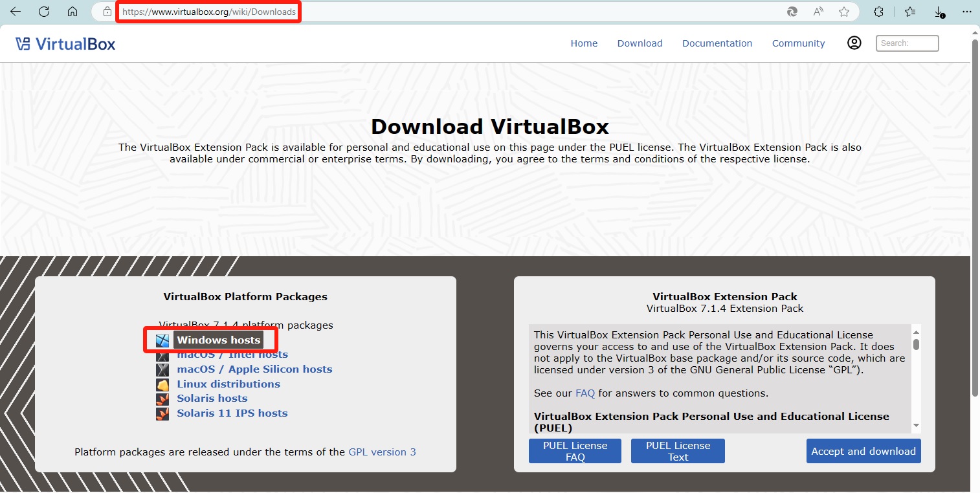Reload the page with refresh icon
Screen dimensions: 980x493
tap(44, 12)
